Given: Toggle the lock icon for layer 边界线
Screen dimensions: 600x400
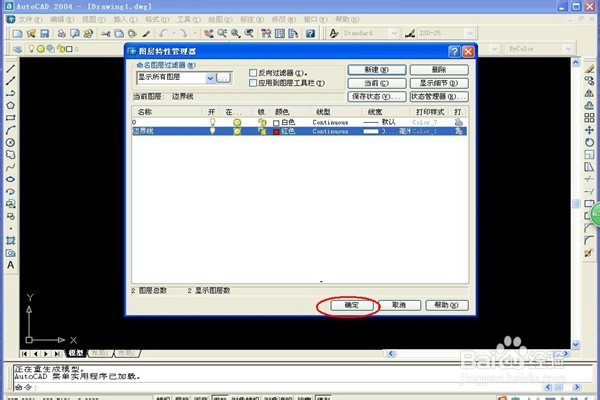Looking at the screenshot, I should pyautogui.click(x=262, y=131).
